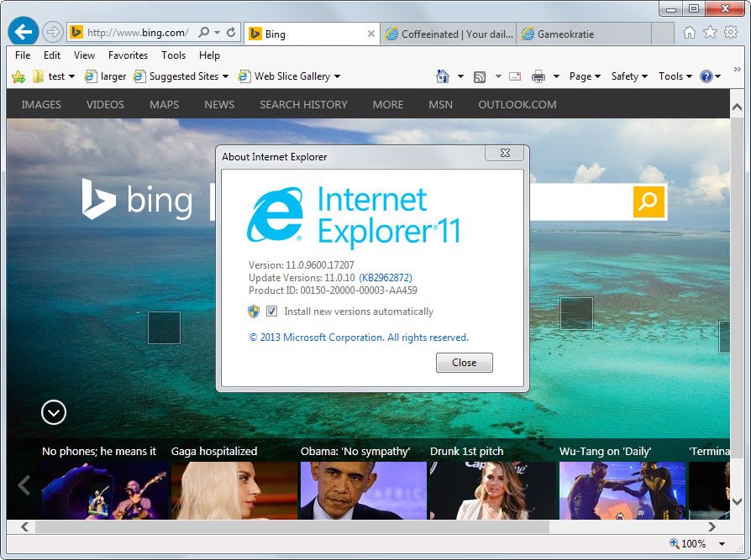Switch to the Coffeeinated tab
The width and height of the screenshot is (751, 560).
[x=449, y=34]
